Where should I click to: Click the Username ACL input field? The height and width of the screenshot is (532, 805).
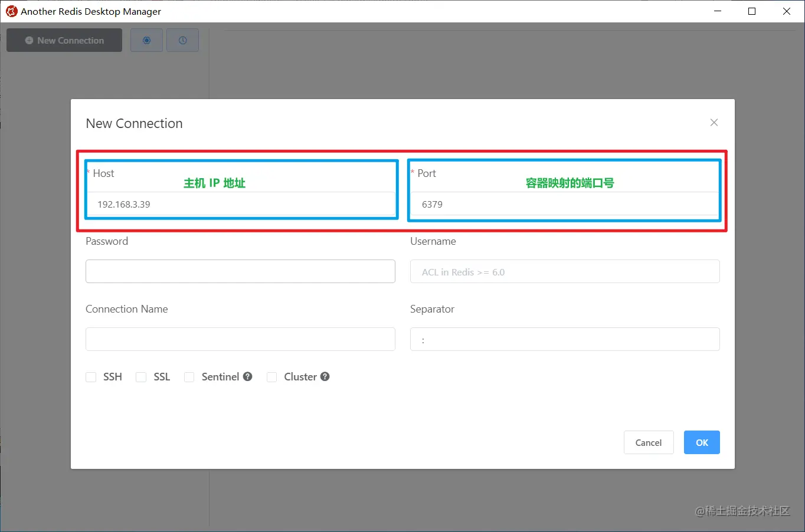click(565, 271)
